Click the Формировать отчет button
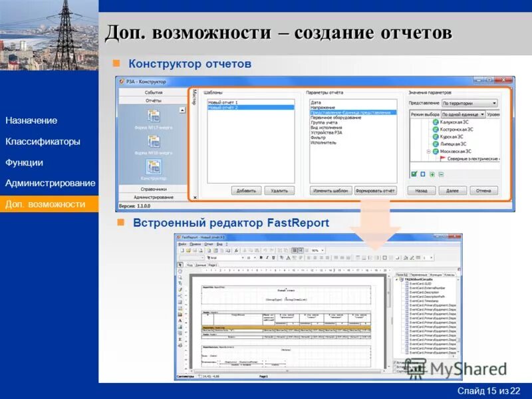 point(374,190)
